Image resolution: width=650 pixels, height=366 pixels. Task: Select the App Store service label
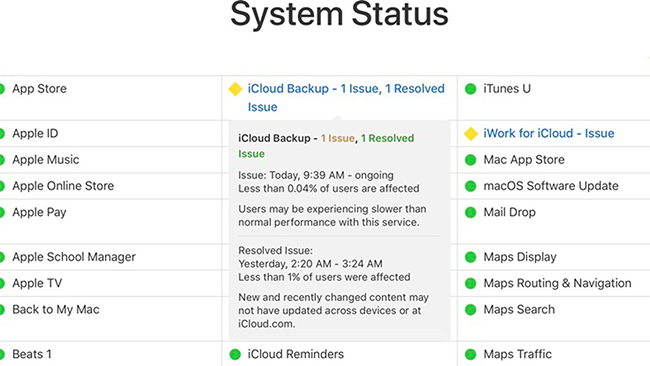(x=39, y=89)
